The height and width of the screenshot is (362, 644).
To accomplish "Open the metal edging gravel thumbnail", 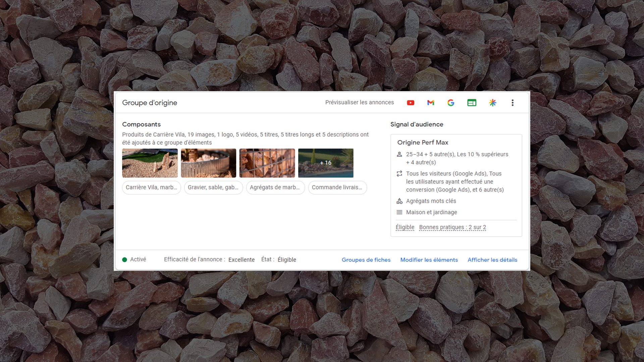I will coord(208,163).
